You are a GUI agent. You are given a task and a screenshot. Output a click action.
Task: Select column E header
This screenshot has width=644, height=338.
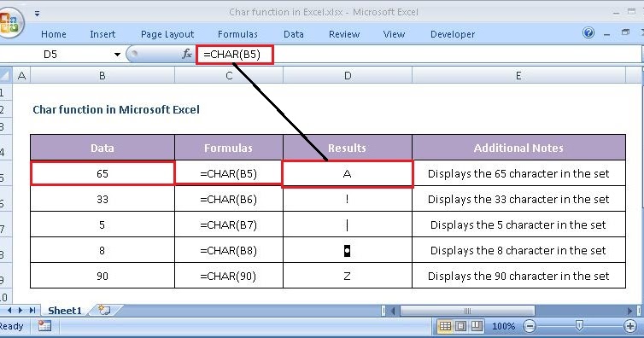(518, 76)
